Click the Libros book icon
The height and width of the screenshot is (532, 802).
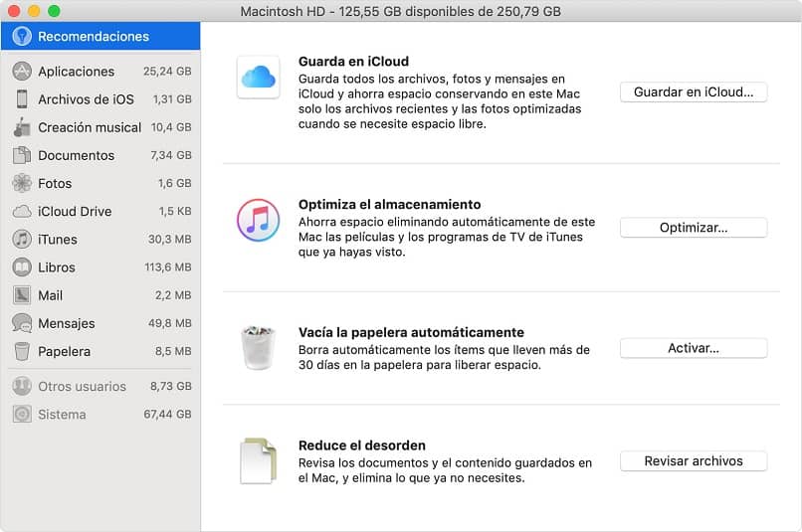tap(22, 266)
